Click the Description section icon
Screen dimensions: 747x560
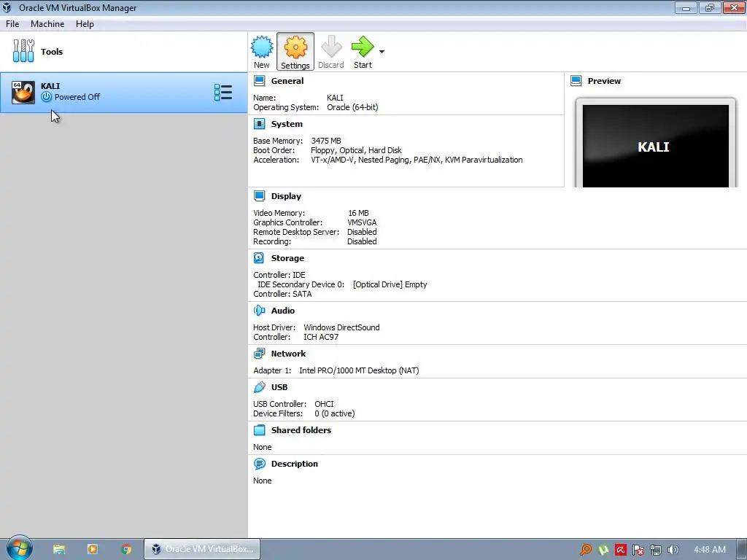259,464
